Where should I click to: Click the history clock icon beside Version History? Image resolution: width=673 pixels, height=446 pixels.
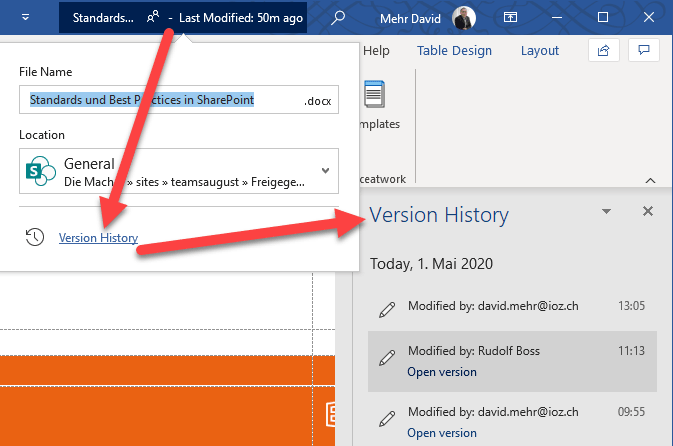point(35,237)
